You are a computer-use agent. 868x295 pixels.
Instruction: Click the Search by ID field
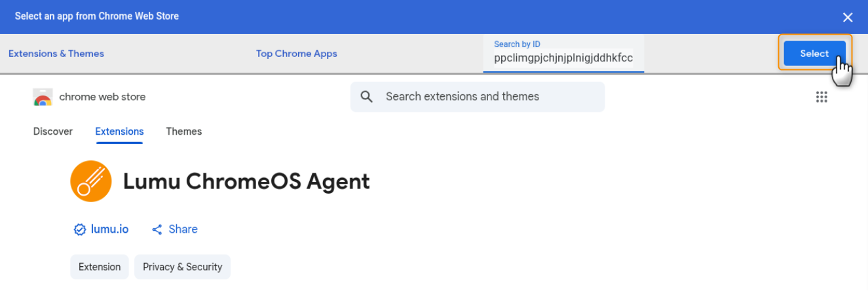point(563,58)
